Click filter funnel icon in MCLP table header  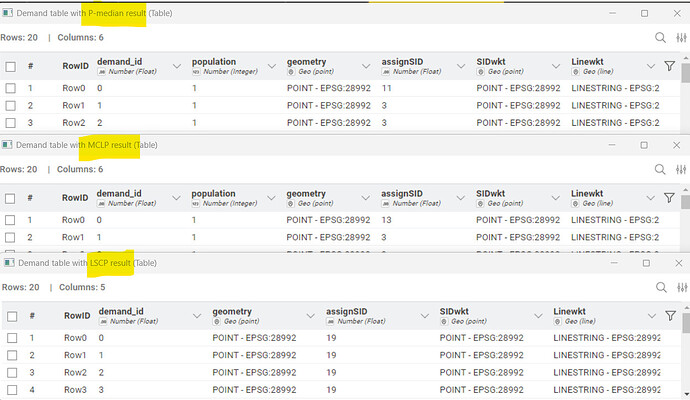pyautogui.click(x=669, y=197)
